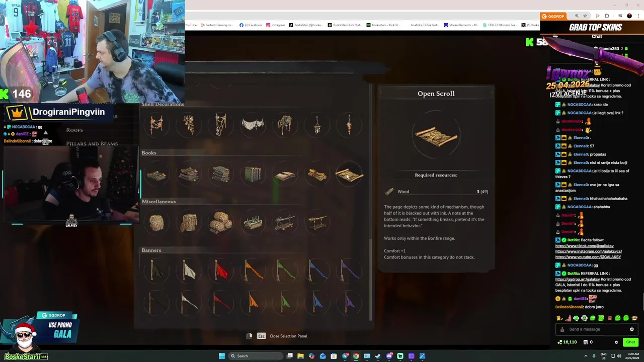644x362 pixels.
Task: Open the taskbar clock showing 4:29 AM
Action: pyautogui.click(x=632, y=356)
